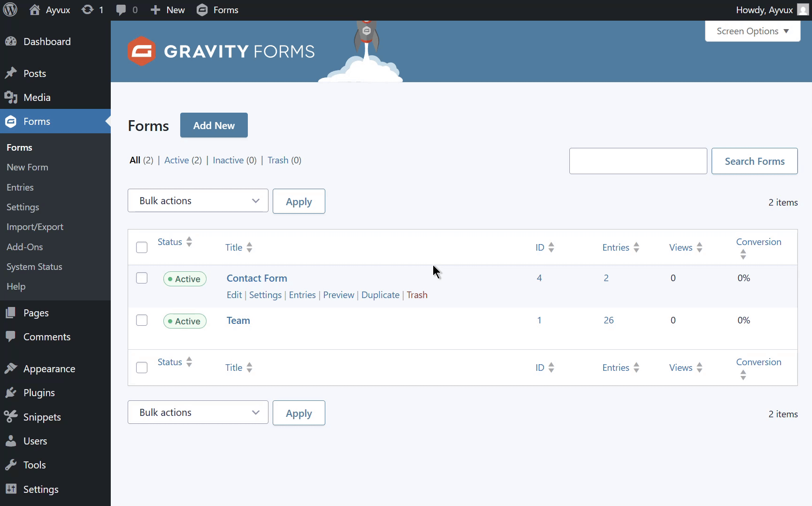Click the Users person icon in sidebar
Viewport: 812px width, 506px height.
(x=11, y=441)
